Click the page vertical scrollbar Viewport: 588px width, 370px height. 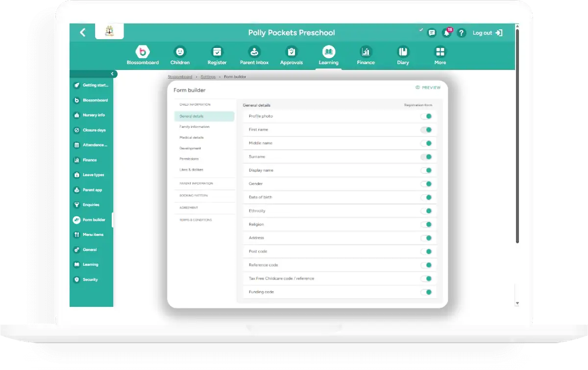pos(517,147)
